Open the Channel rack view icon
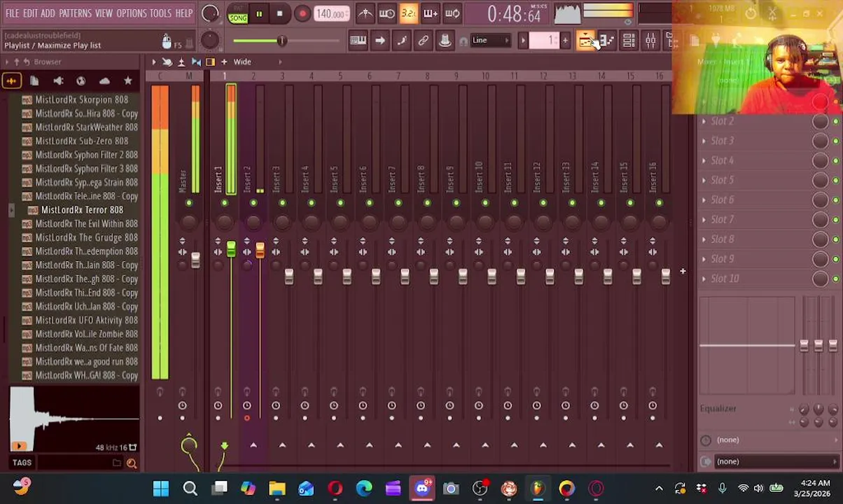This screenshot has height=504, width=843. pyautogui.click(x=629, y=41)
